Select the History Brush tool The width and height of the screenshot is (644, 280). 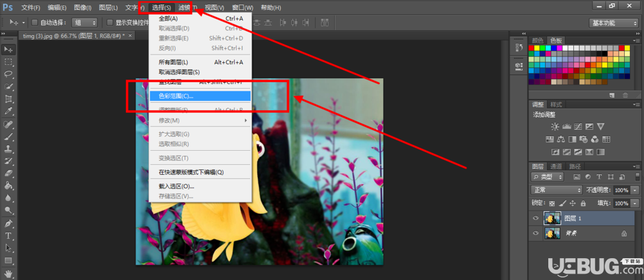8,161
